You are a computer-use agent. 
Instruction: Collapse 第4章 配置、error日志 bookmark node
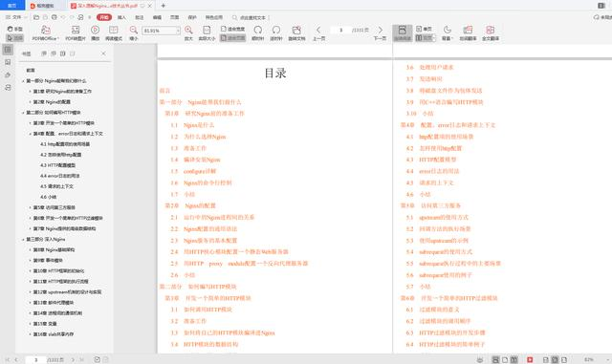click(30, 134)
